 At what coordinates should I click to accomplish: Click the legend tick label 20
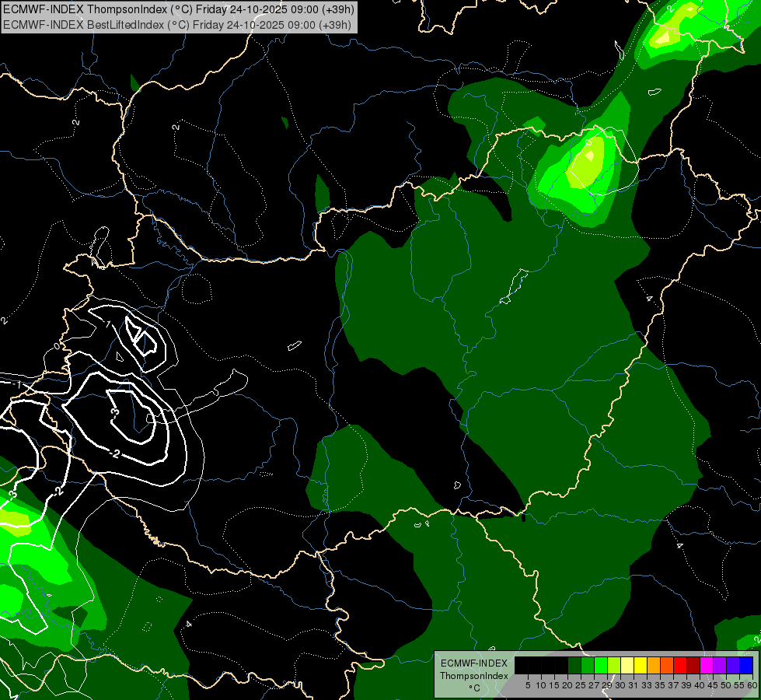pyautogui.click(x=567, y=685)
